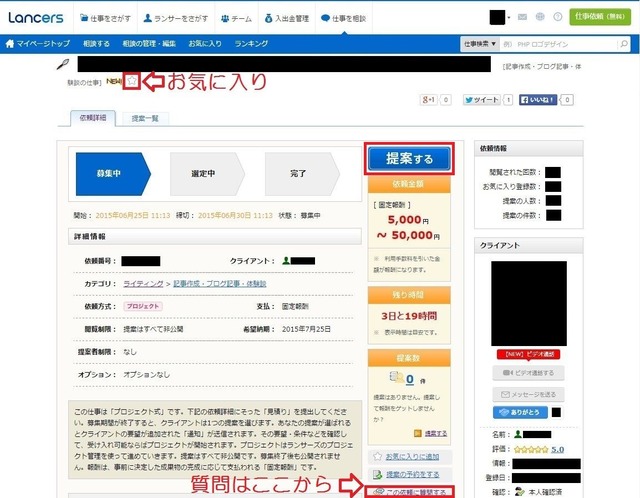
Task: Click the pen icon beside the title
Action: [63, 64]
